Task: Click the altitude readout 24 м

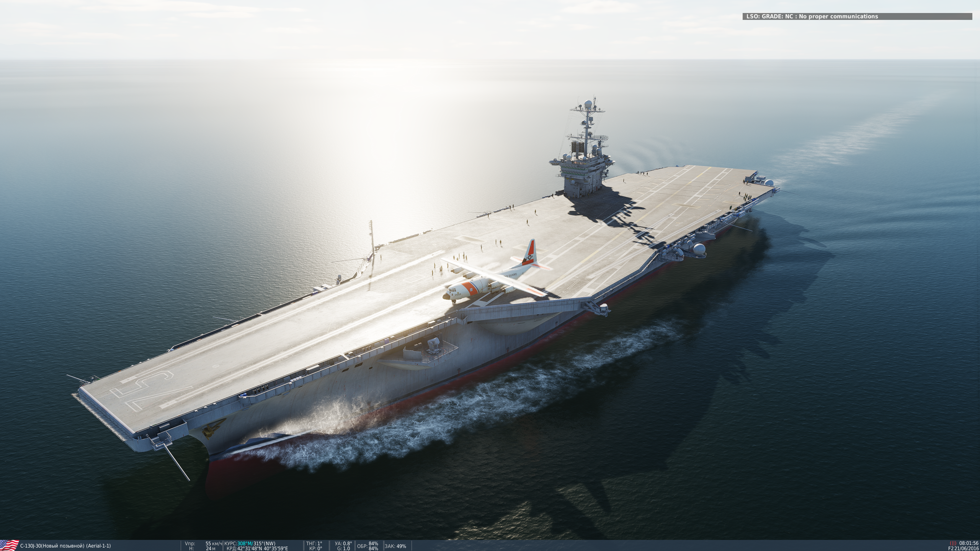Action: pos(211,548)
